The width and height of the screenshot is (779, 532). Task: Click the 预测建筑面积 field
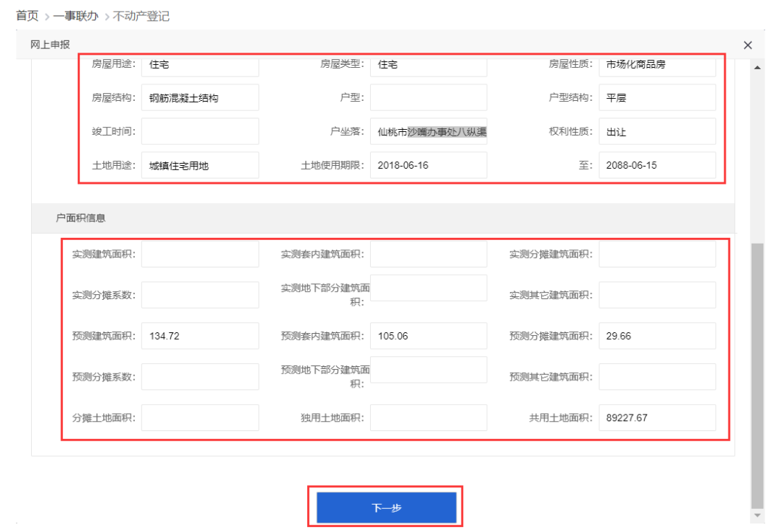tap(200, 336)
